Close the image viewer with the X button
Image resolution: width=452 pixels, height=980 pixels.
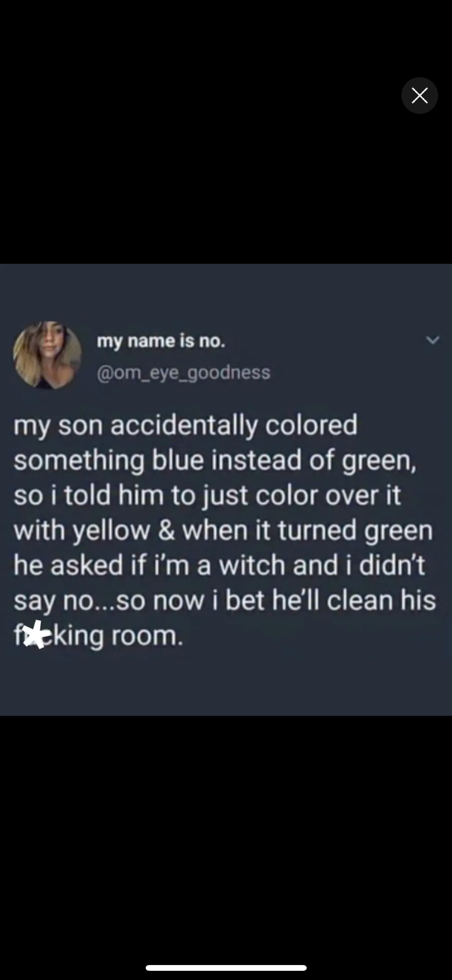click(419, 95)
